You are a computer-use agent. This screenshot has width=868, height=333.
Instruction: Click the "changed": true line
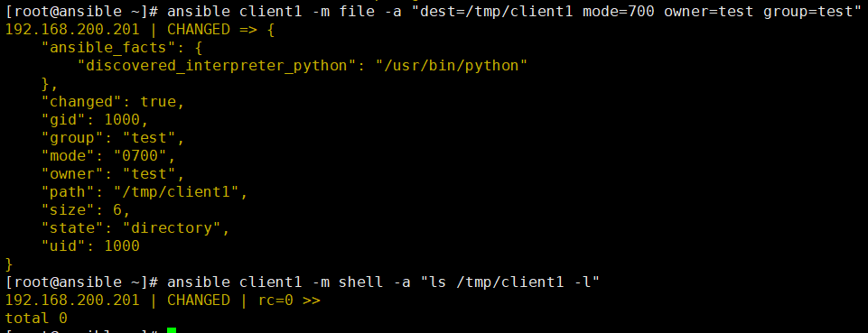coord(113,102)
